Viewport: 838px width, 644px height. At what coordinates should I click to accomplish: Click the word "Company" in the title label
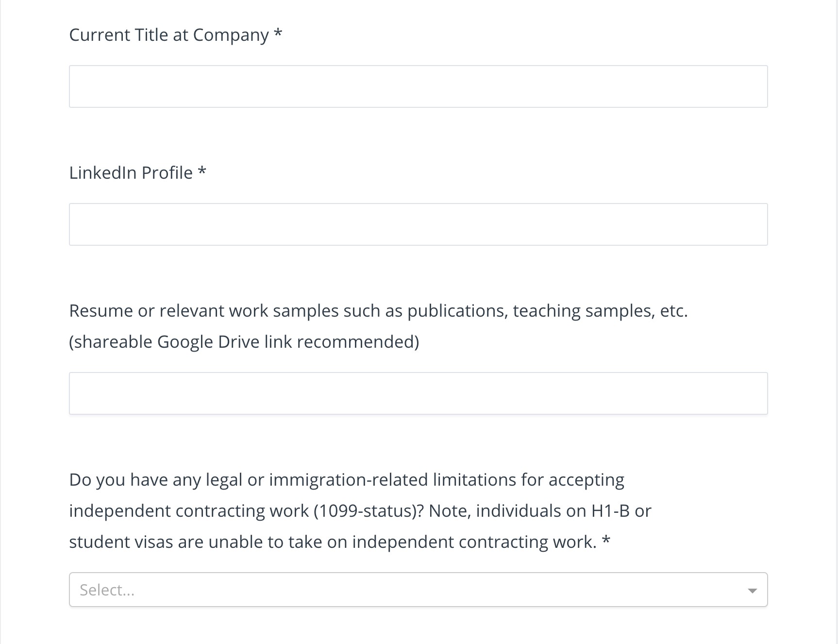coord(231,35)
